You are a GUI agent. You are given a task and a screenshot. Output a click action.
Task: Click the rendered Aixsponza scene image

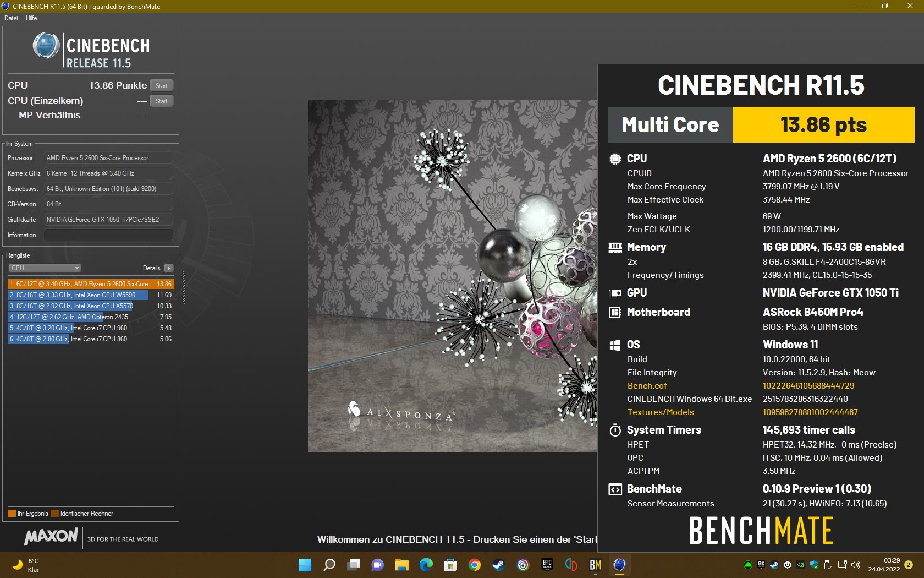pyautogui.click(x=453, y=276)
